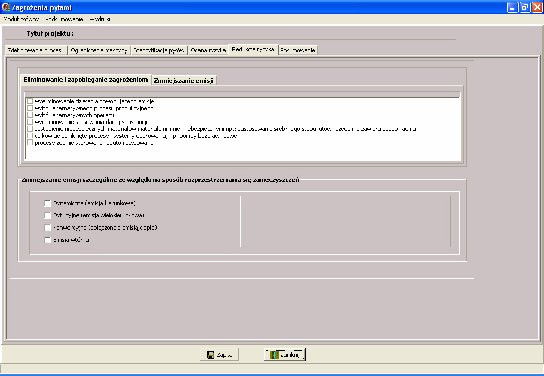
Task: Enable the first emission type checkbox
Action: pyautogui.click(x=48, y=203)
